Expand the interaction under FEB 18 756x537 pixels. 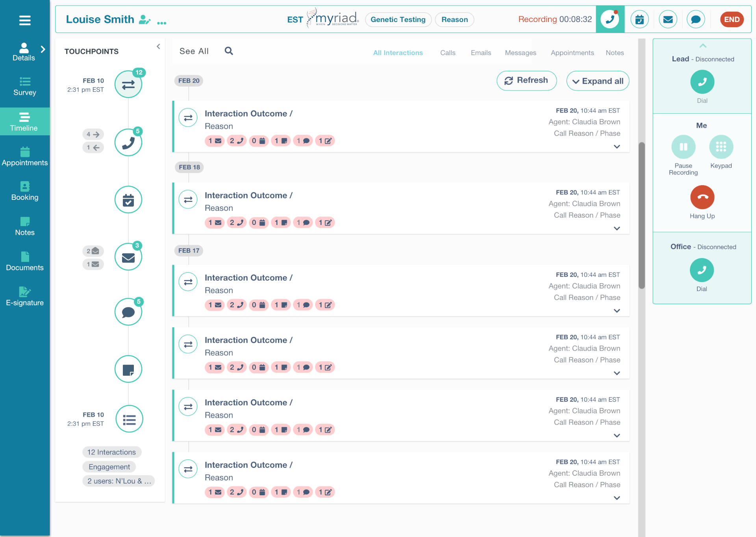[617, 229]
